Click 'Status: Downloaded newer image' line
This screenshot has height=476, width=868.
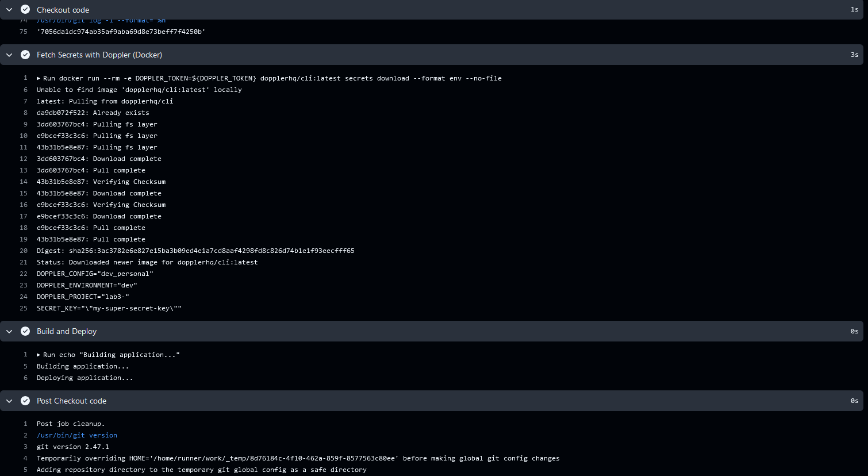coord(147,262)
